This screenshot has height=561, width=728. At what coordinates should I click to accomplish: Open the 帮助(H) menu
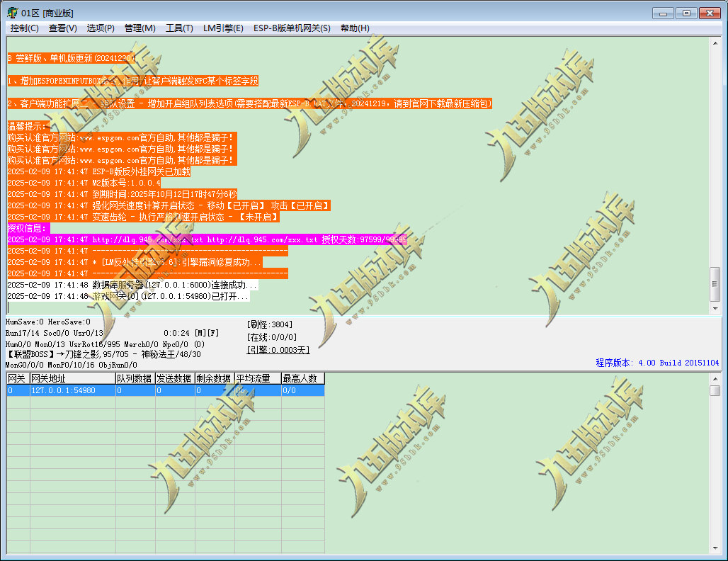point(356,28)
